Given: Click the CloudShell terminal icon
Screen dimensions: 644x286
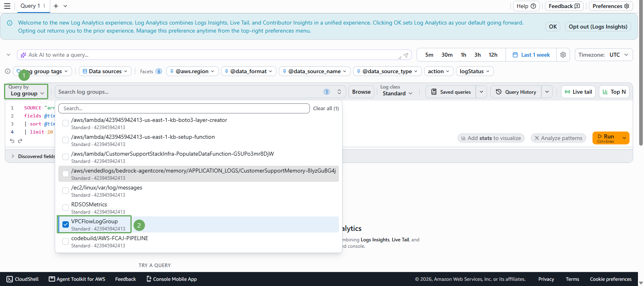Looking at the screenshot, I should [10, 279].
